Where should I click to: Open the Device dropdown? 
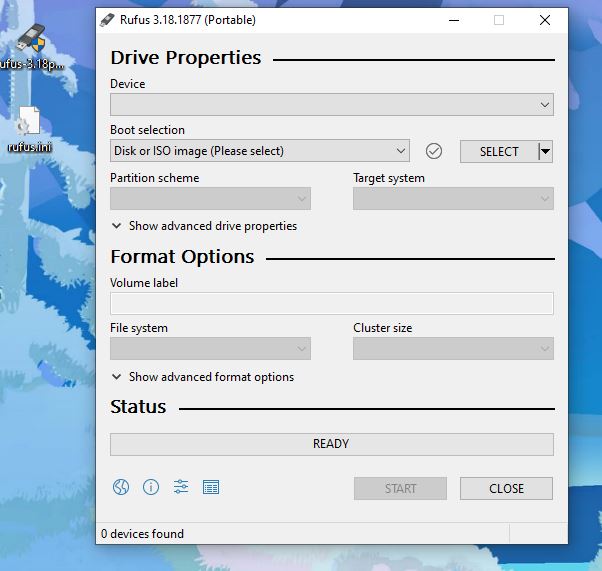[x=332, y=104]
